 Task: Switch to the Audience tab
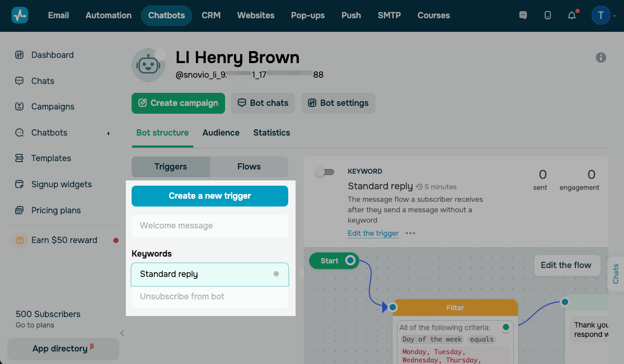[x=221, y=133]
